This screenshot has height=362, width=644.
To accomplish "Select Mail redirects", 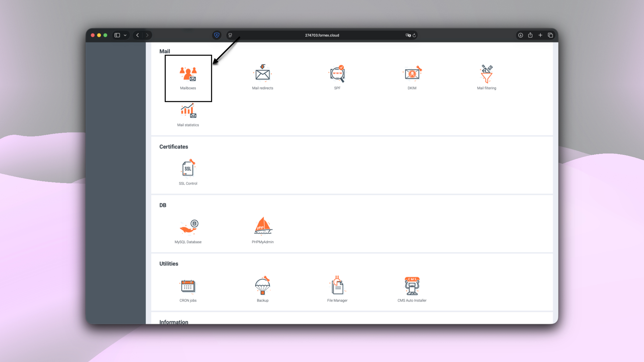I will pos(263,77).
